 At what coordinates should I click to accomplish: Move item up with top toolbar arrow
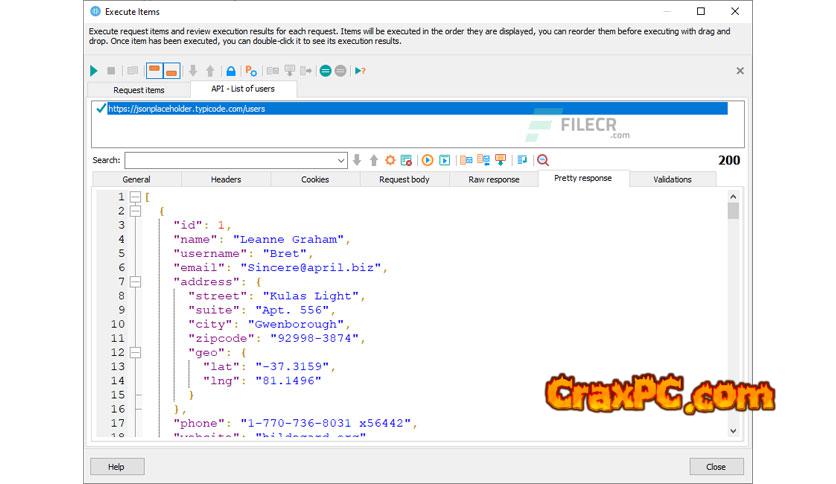coord(210,70)
